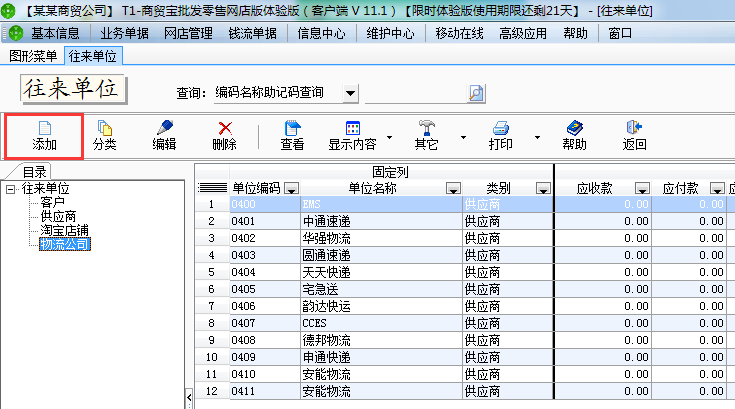735x409 pixels.
Task: Open the 帮助 menu in menu bar
Action: (x=576, y=33)
